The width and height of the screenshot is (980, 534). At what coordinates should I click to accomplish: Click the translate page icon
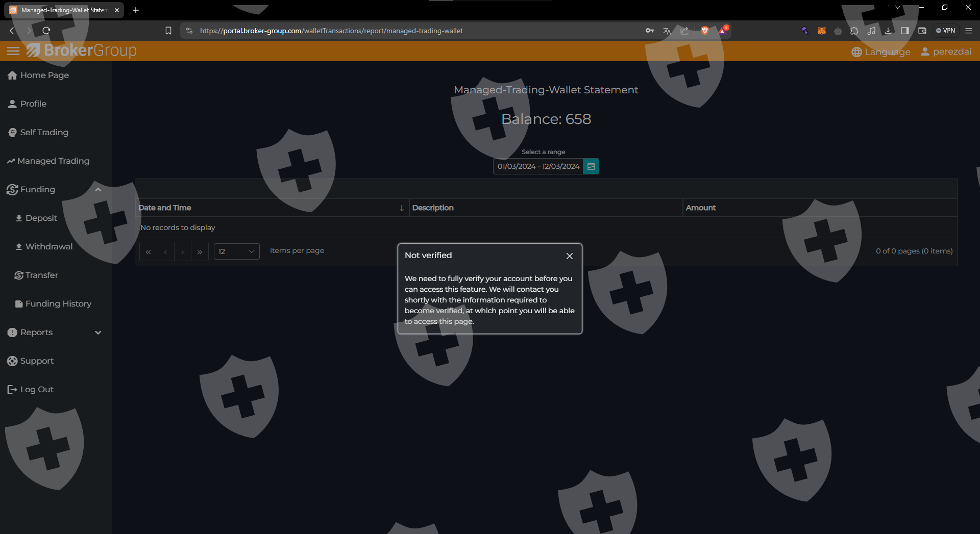(667, 31)
